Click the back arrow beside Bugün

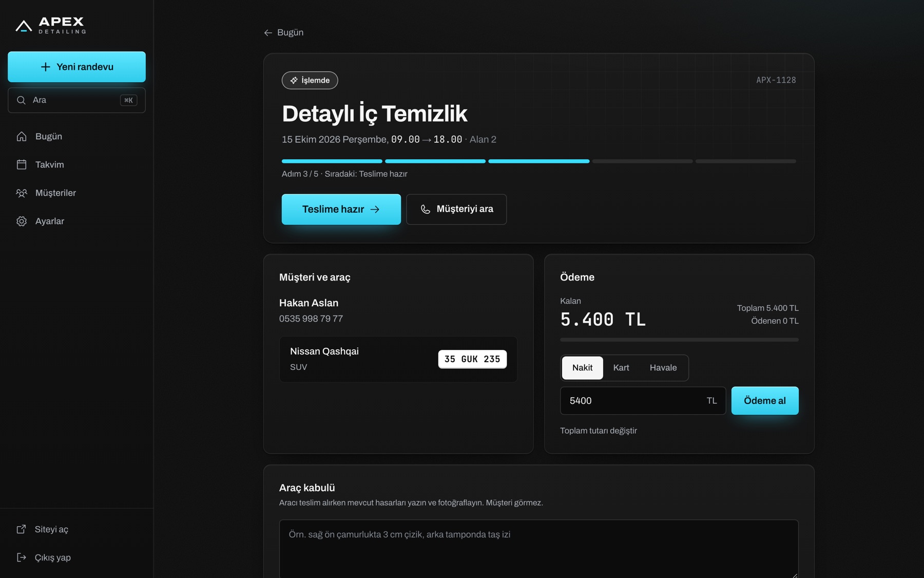click(268, 32)
